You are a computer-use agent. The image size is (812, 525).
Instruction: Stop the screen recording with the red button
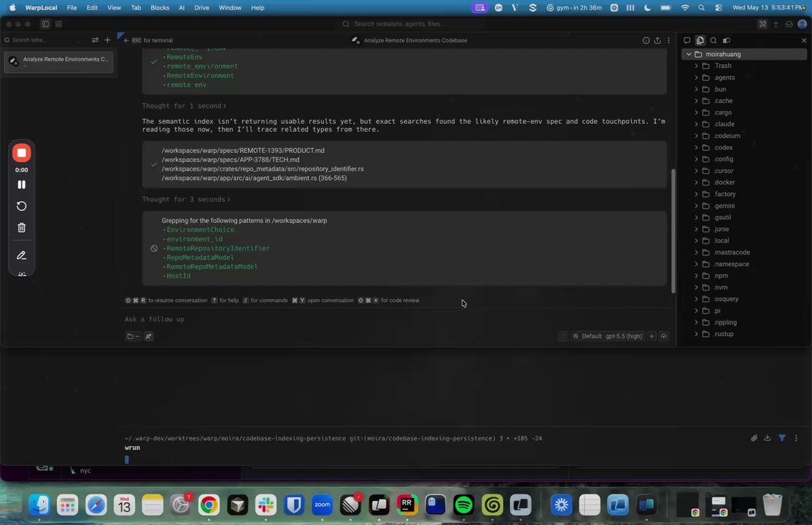(21, 152)
